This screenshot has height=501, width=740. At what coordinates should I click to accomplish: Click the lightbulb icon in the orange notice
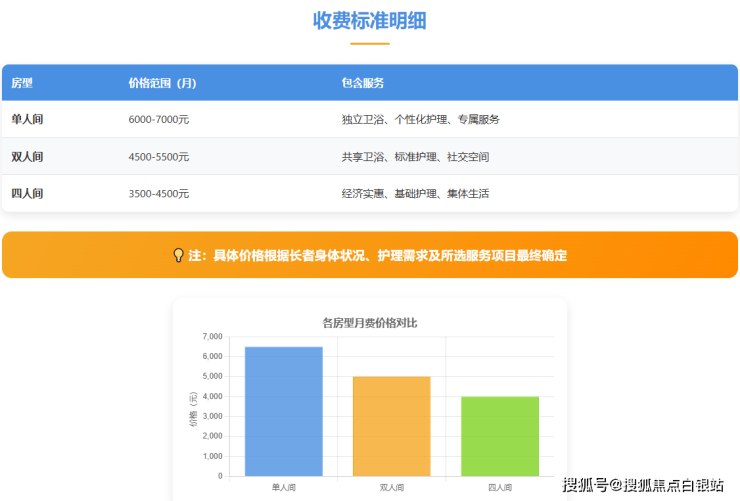pyautogui.click(x=179, y=255)
